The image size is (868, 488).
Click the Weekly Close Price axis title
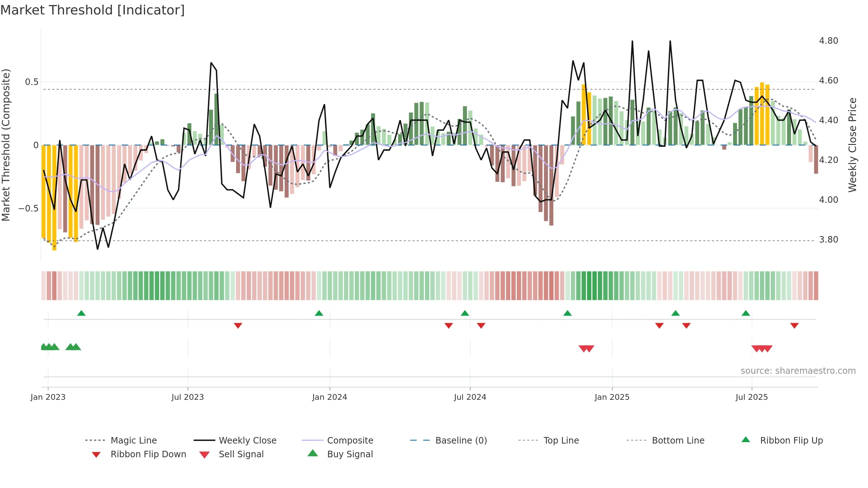[852, 145]
